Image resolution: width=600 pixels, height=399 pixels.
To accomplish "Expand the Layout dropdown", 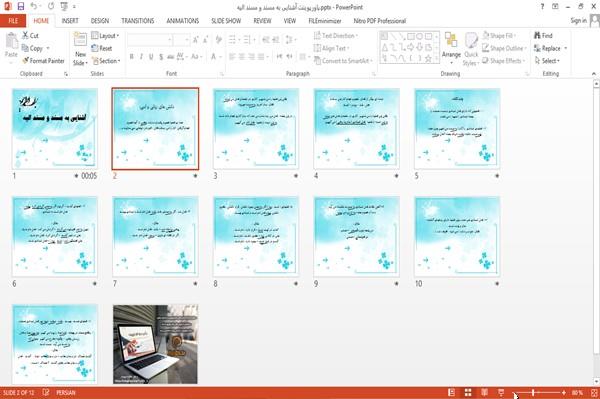I will point(105,36).
